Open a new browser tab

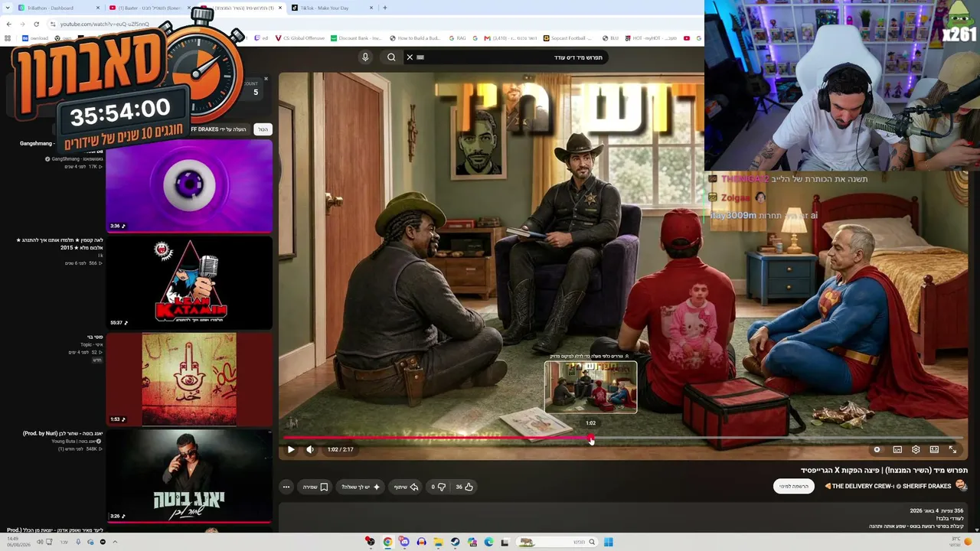(x=384, y=8)
